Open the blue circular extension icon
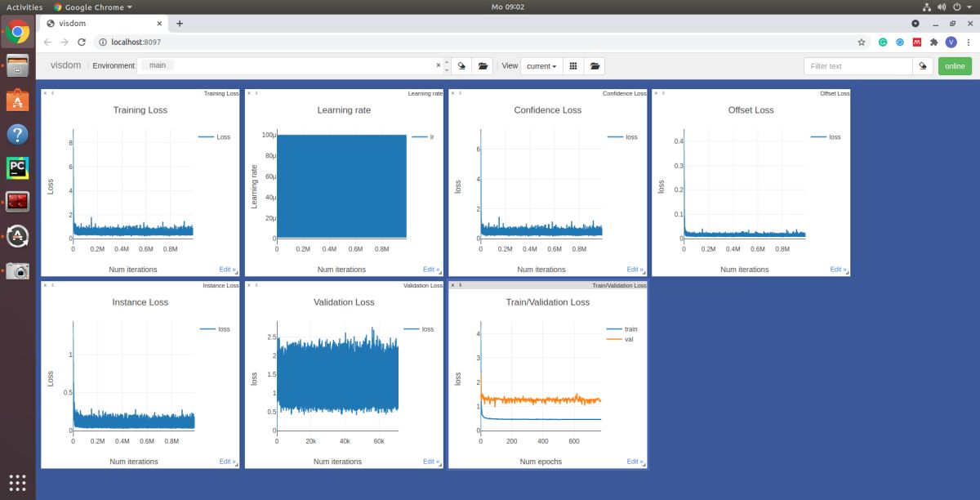This screenshot has height=500, width=980. (900, 42)
